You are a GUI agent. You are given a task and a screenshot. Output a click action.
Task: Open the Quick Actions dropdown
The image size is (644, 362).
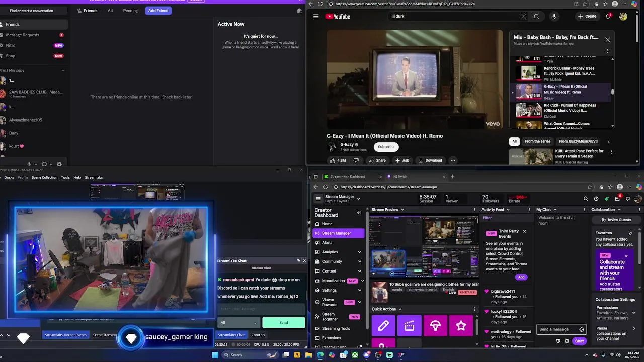click(400, 309)
